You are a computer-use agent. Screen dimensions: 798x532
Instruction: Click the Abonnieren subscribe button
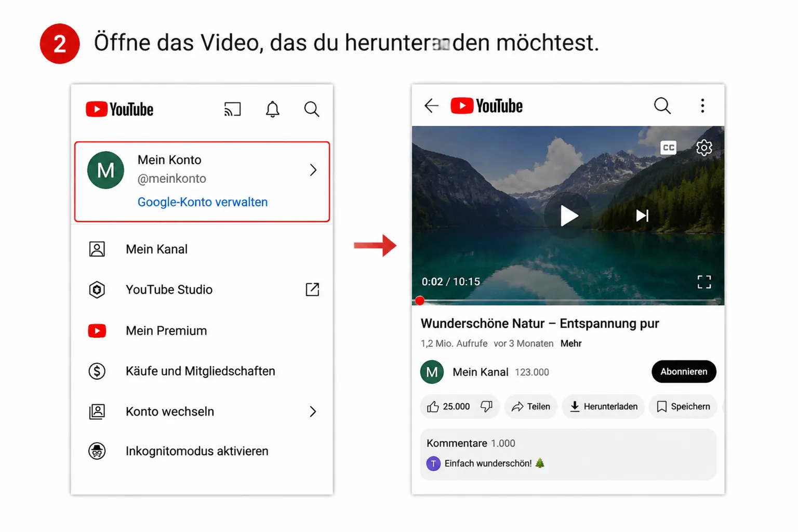click(x=684, y=371)
